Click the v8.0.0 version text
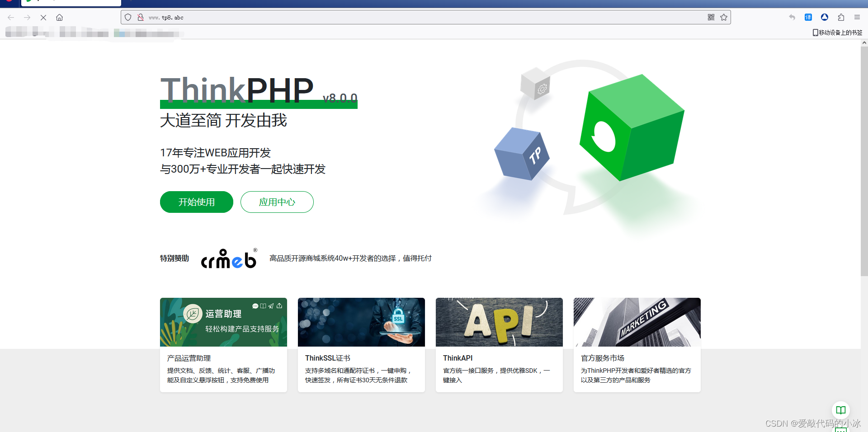Screen dimensions: 868x432 point(340,98)
